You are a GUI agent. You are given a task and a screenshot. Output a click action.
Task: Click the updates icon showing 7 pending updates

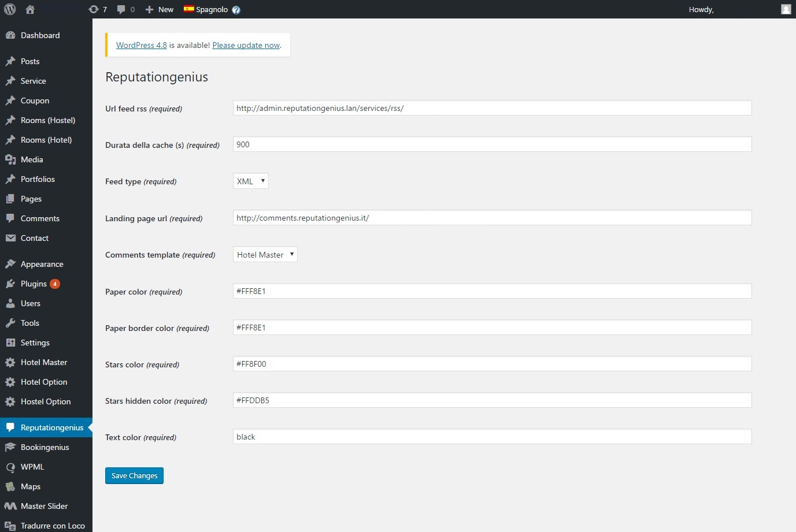tap(97, 9)
